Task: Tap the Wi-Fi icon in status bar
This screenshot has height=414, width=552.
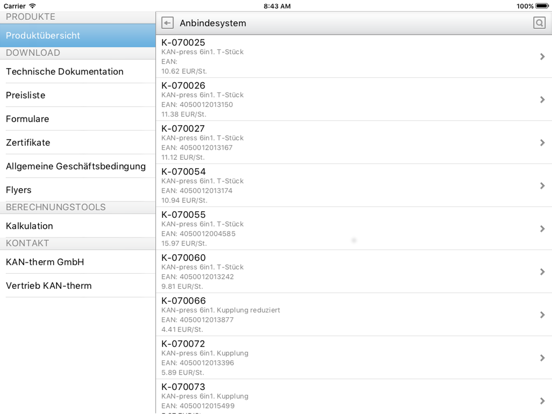Action: [x=32, y=6]
